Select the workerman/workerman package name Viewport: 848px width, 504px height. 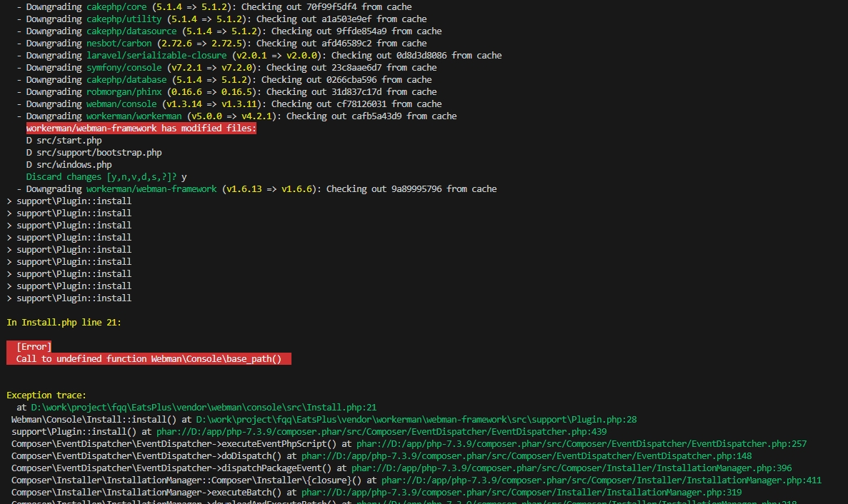pos(134,116)
